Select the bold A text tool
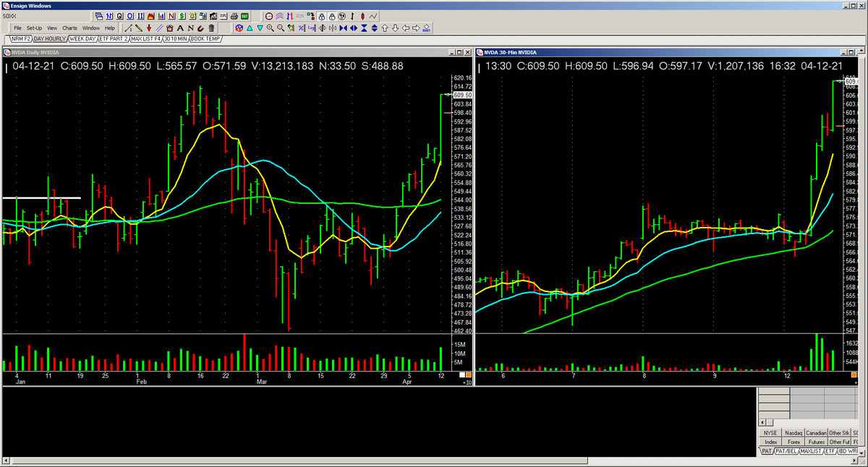 180,28
